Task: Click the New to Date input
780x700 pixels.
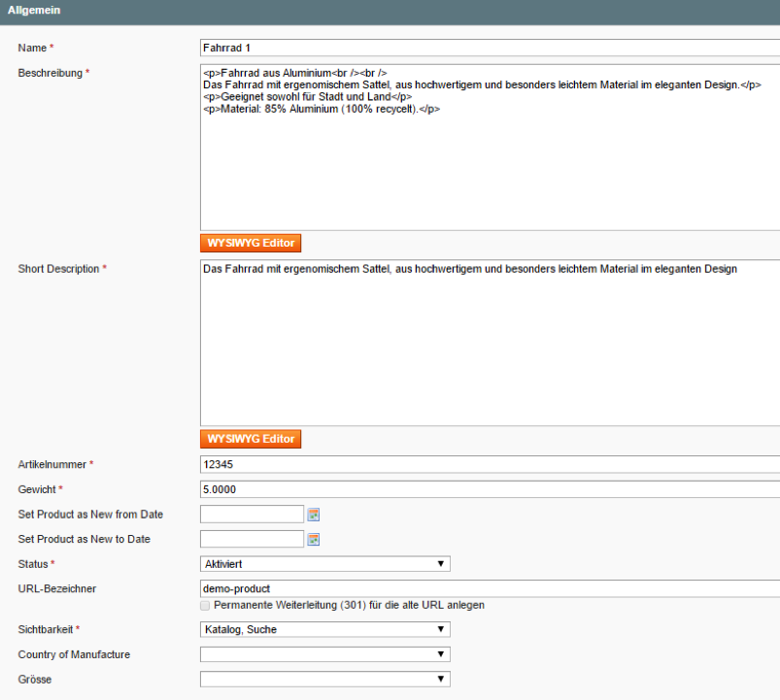Action: click(253, 540)
